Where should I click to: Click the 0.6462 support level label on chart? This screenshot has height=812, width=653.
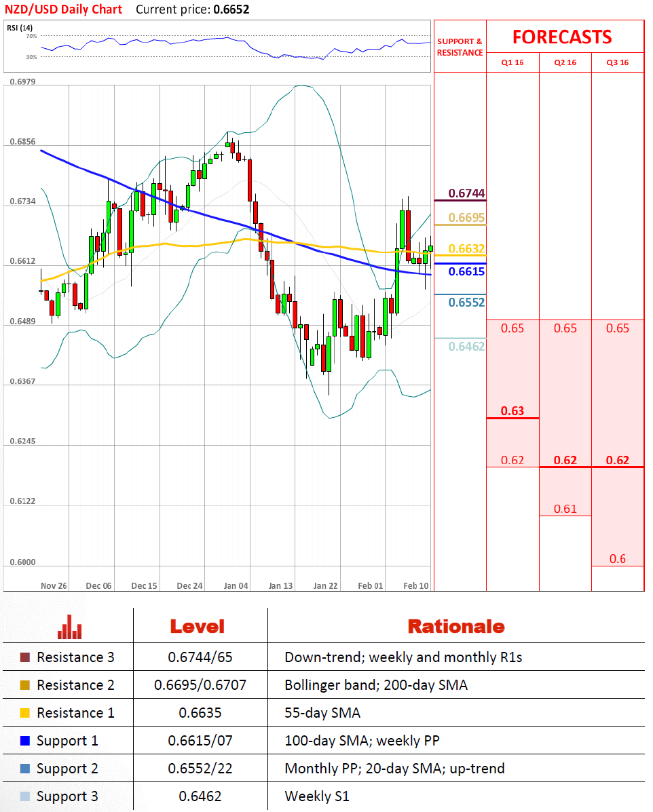click(x=466, y=347)
